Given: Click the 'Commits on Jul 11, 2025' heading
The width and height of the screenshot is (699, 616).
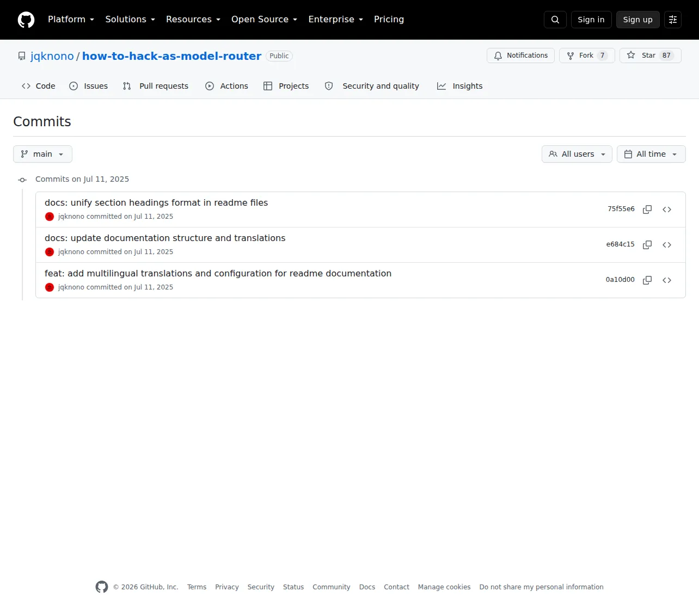Looking at the screenshot, I should click(82, 179).
